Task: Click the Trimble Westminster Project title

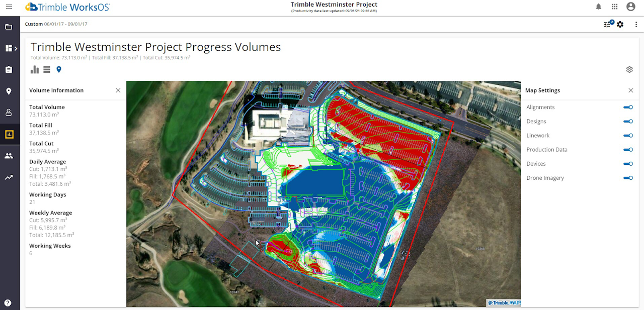Action: 334,5
